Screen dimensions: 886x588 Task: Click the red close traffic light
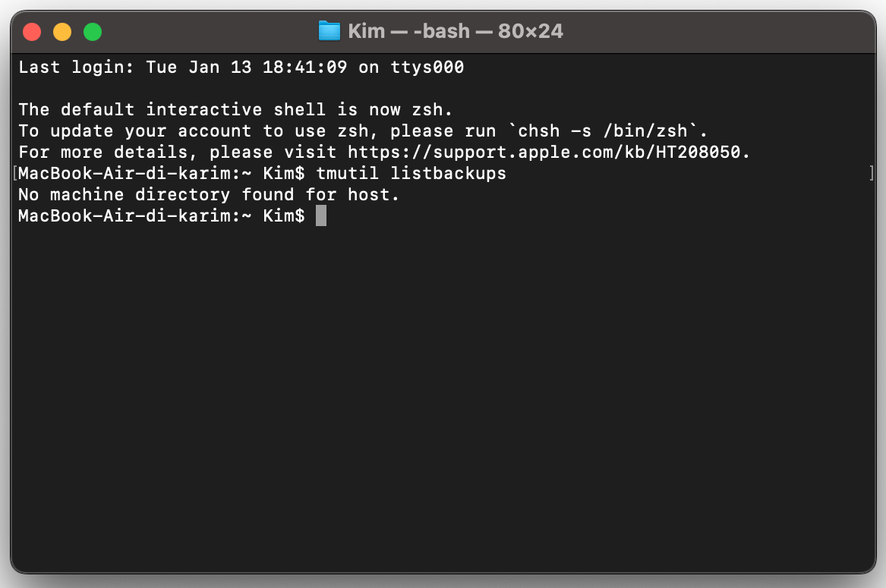tap(32, 31)
